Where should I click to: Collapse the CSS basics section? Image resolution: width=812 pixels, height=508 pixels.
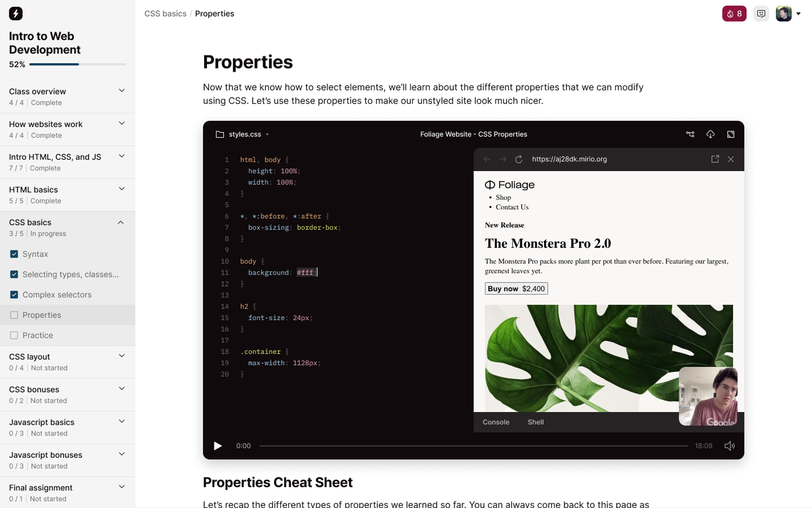tap(121, 222)
